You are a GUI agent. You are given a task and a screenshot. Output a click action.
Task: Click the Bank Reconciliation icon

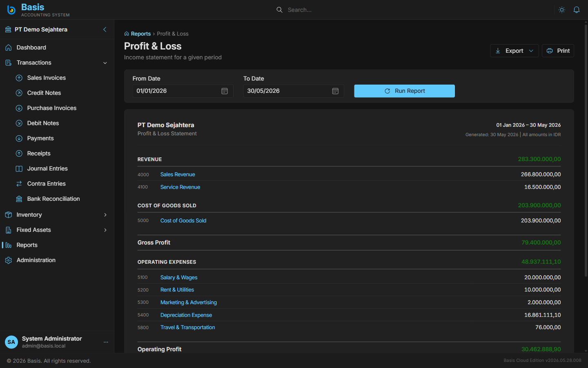[x=19, y=199]
